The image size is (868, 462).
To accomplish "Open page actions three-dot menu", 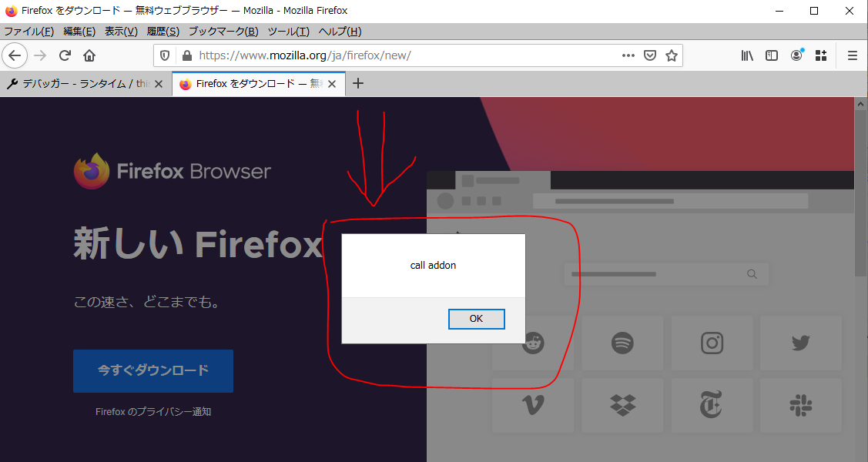I will [628, 55].
